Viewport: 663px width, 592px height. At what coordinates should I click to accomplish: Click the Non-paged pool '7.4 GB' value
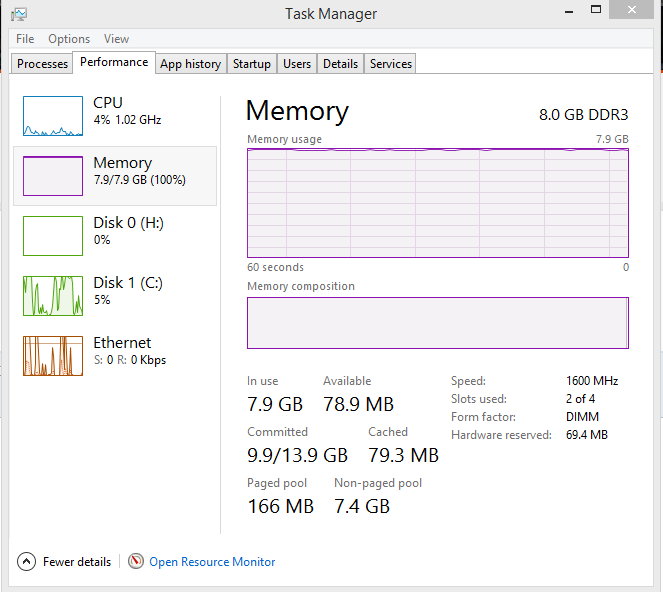click(362, 507)
